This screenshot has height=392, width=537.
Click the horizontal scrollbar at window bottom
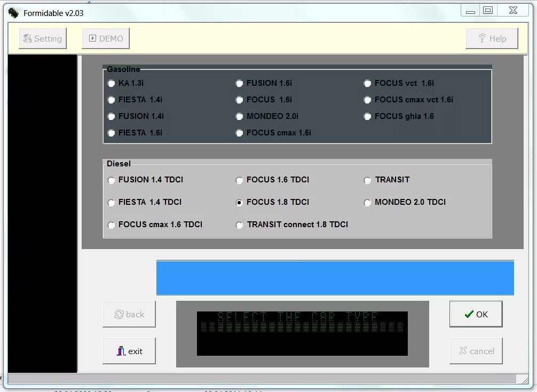[x=262, y=378]
